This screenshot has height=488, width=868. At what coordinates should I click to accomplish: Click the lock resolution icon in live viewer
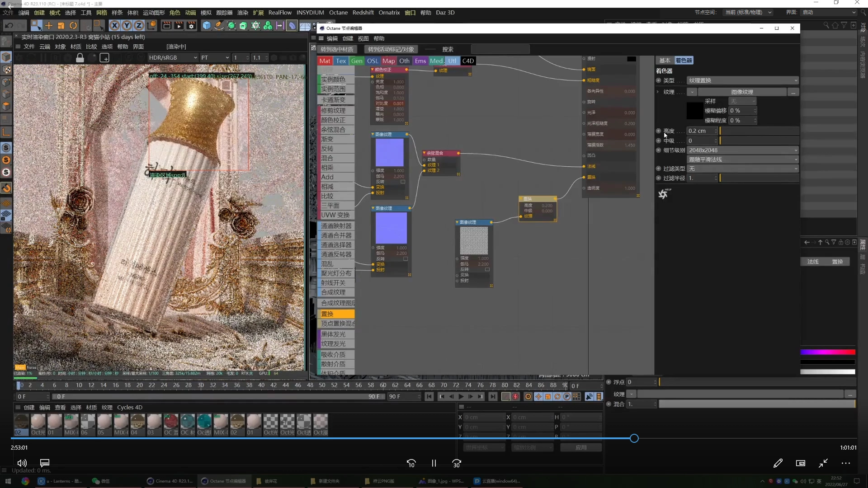point(80,58)
